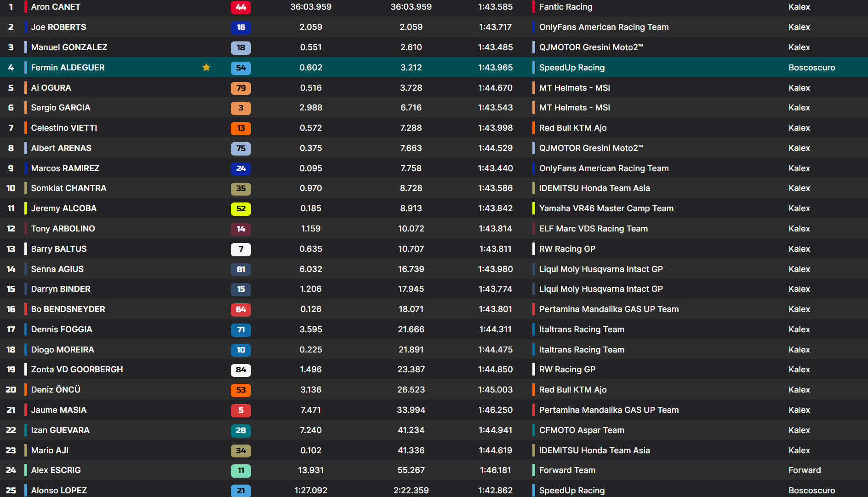Image resolution: width=868 pixels, height=497 pixels.
Task: Click rider number badge 54
Action: tap(241, 68)
